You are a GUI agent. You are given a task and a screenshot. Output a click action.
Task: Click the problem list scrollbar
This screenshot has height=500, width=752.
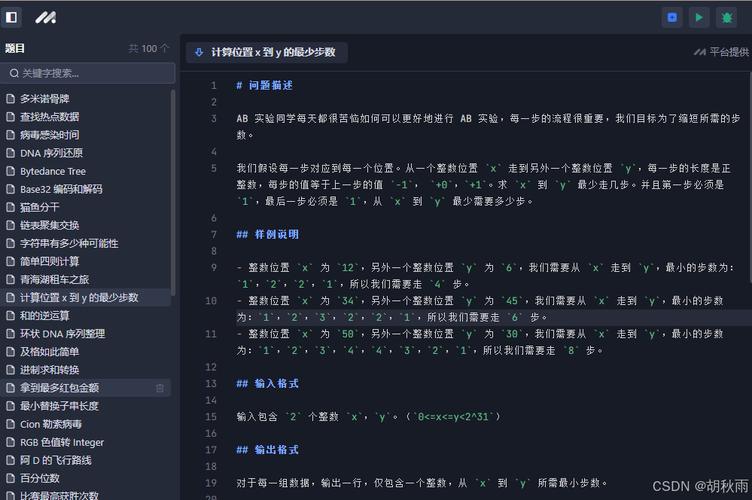[173, 192]
